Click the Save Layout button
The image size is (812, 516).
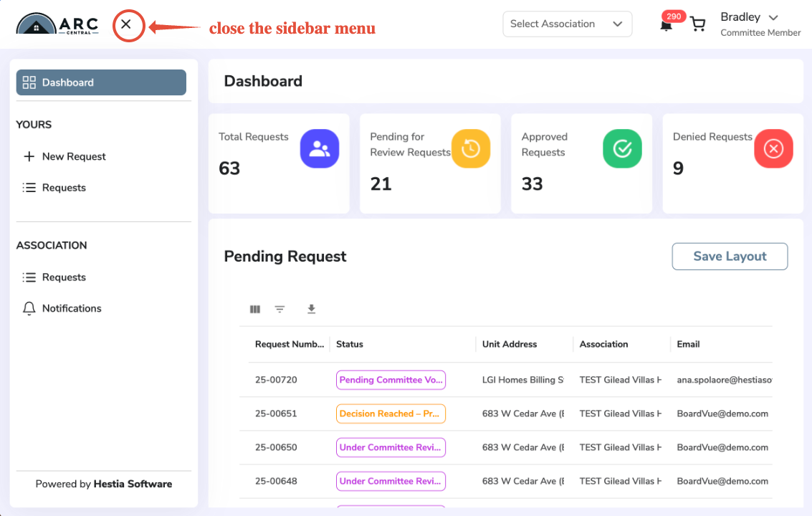tap(730, 257)
